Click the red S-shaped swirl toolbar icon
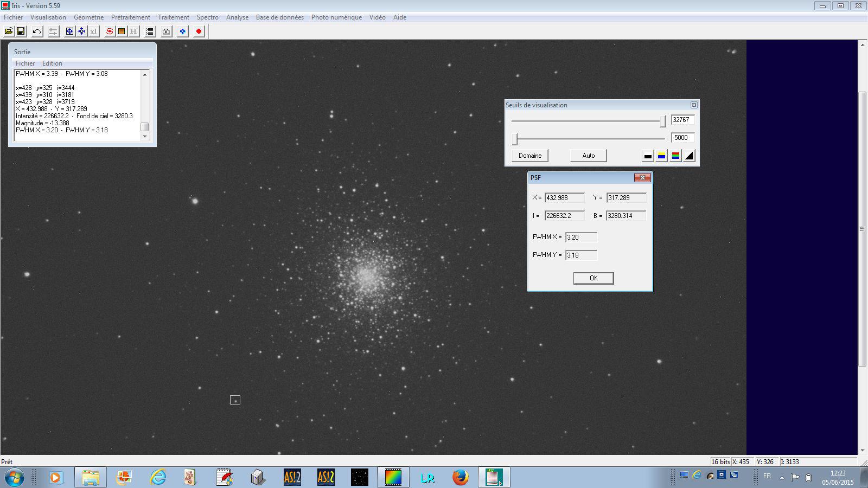 pyautogui.click(x=110, y=31)
